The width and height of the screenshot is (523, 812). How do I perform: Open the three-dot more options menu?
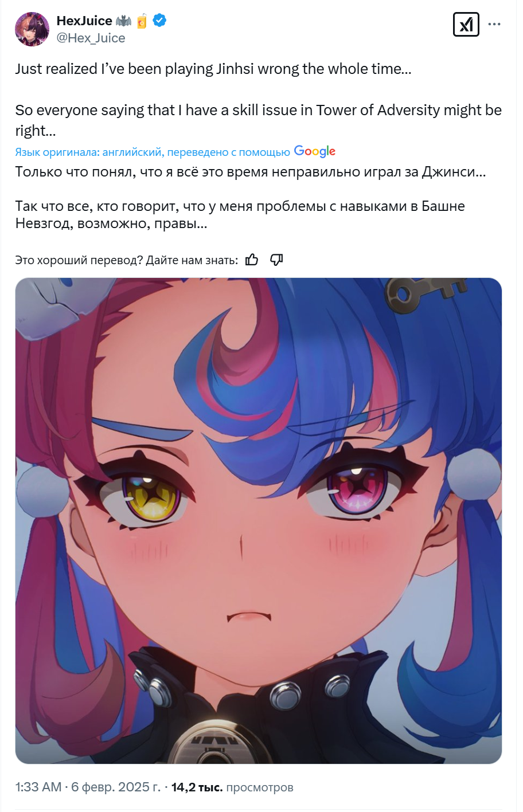494,24
